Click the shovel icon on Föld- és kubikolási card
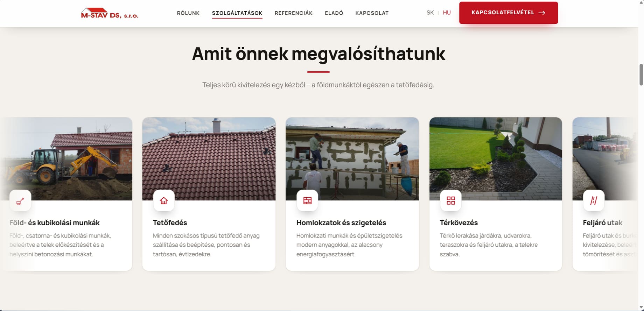 20,201
